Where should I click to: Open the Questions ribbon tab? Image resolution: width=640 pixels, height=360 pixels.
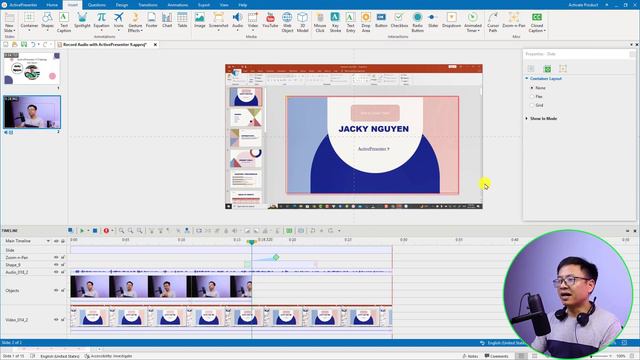click(x=97, y=5)
